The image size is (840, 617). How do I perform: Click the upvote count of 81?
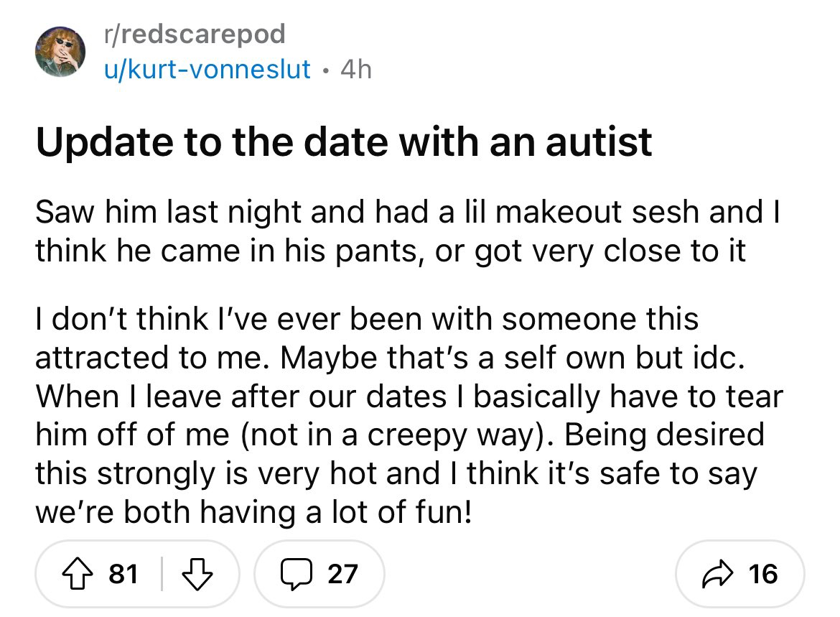[123, 572]
